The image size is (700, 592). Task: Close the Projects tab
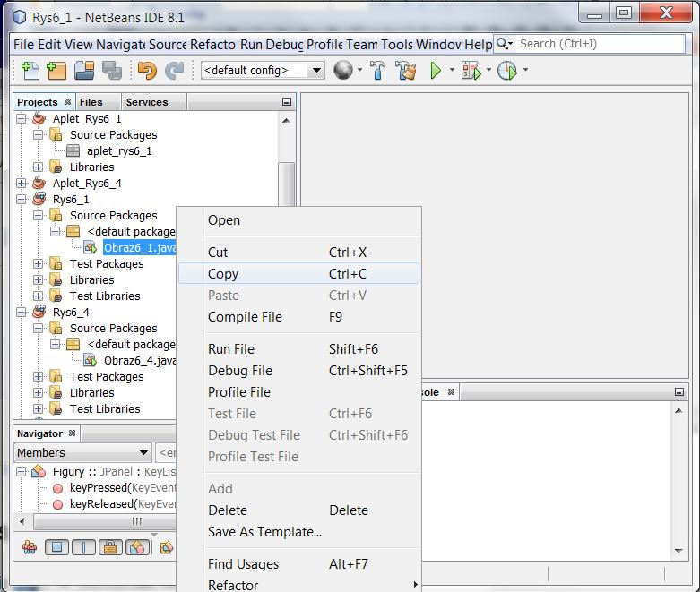tap(67, 102)
